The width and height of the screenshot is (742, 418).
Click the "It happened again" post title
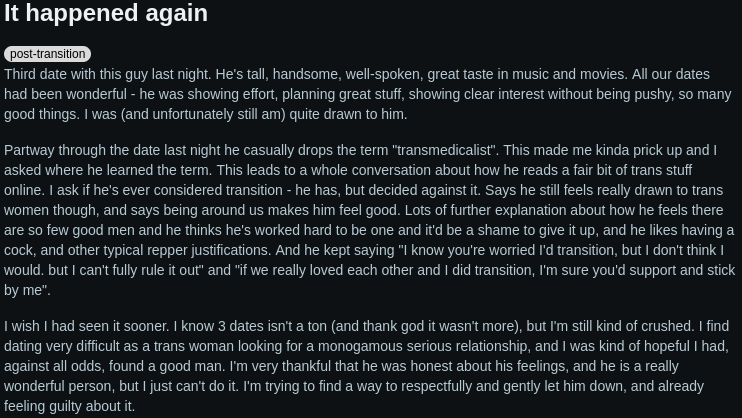click(106, 14)
